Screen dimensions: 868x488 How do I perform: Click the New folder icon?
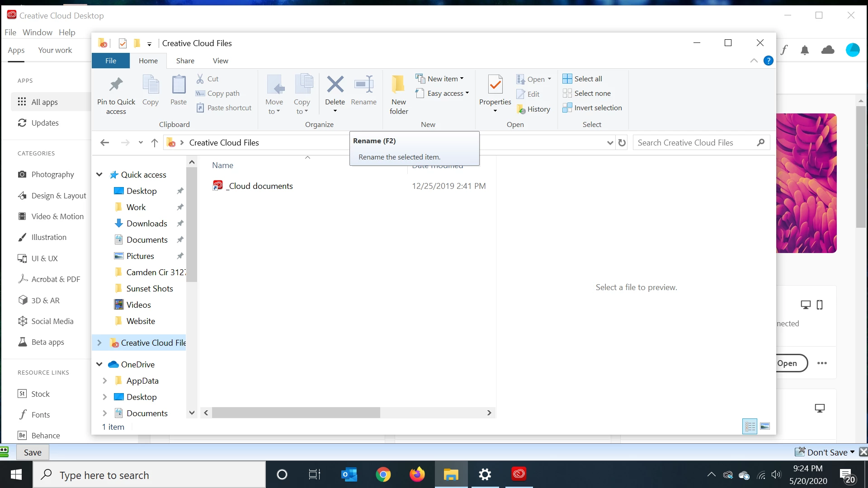coord(398,84)
